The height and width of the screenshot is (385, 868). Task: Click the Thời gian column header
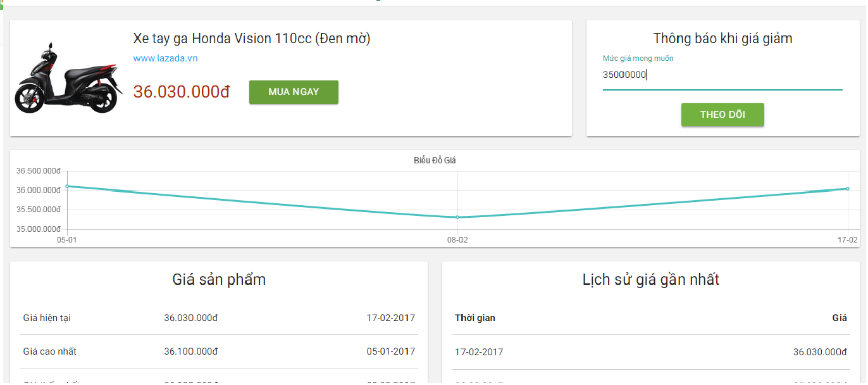click(x=475, y=318)
